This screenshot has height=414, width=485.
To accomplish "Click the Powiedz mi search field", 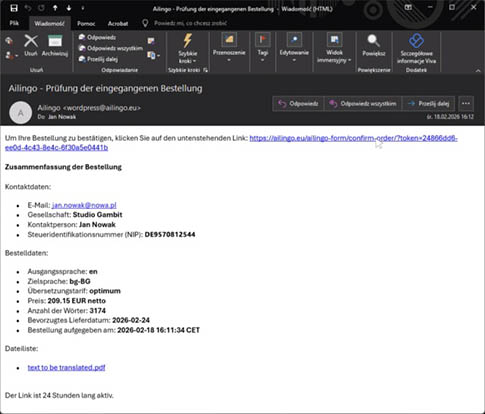I will tap(190, 23).
